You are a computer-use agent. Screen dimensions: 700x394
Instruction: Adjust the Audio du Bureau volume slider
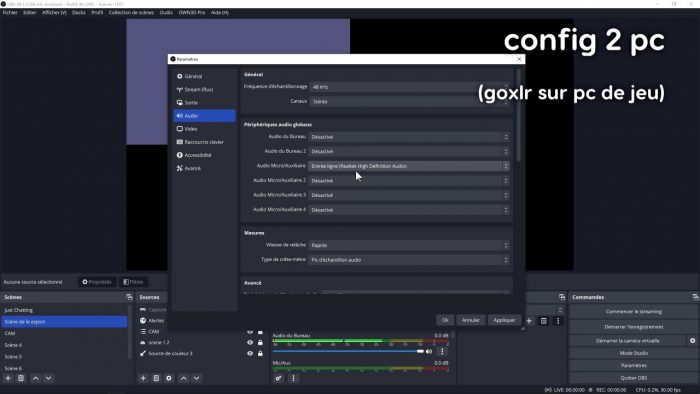point(348,351)
